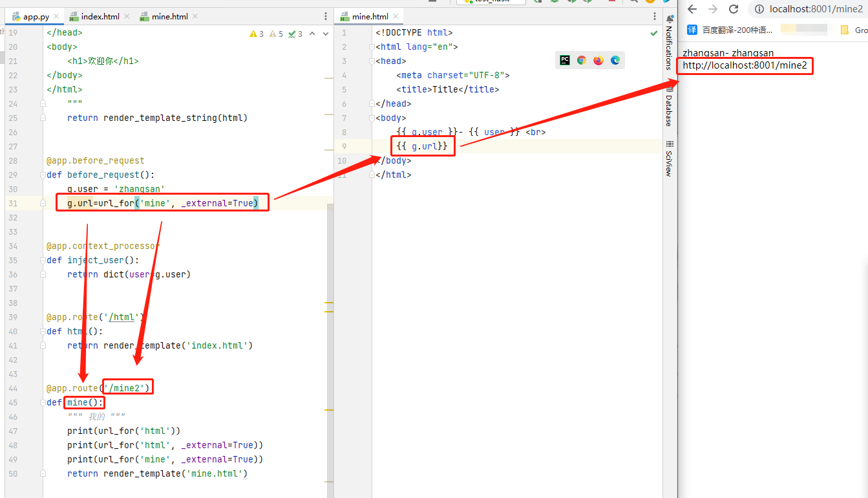
Task: Go forward in the browser window
Action: [713, 9]
